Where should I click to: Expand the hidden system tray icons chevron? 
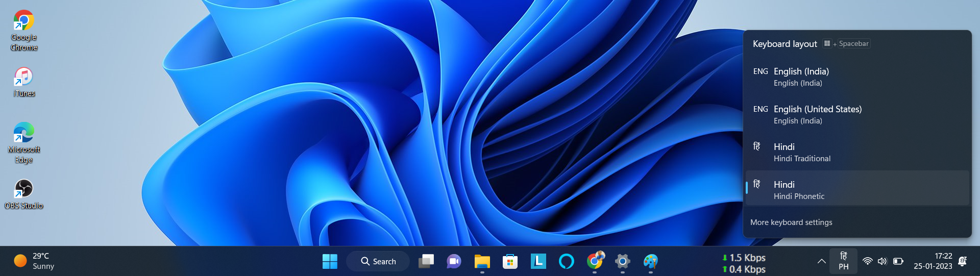(x=821, y=261)
